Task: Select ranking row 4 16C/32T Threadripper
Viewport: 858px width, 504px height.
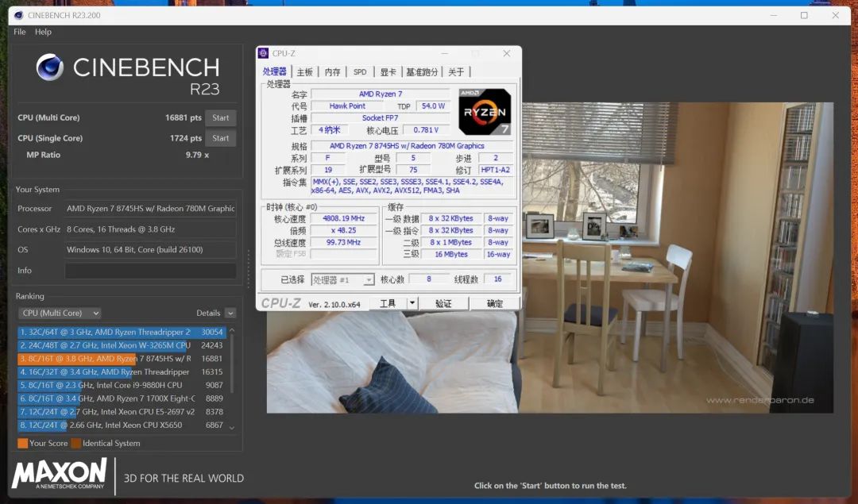Action: point(122,371)
